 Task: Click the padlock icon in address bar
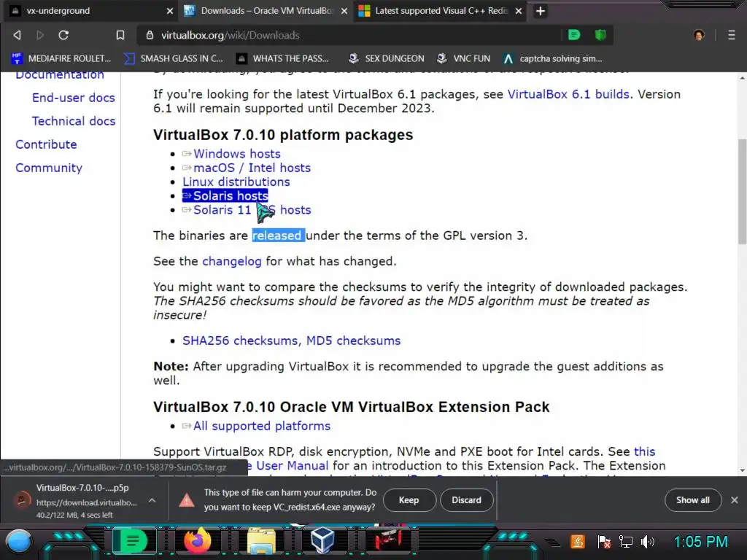coord(150,35)
